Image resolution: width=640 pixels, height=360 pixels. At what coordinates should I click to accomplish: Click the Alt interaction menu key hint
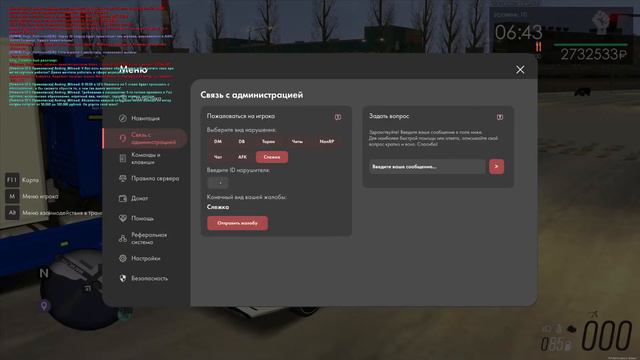[x=54, y=213]
